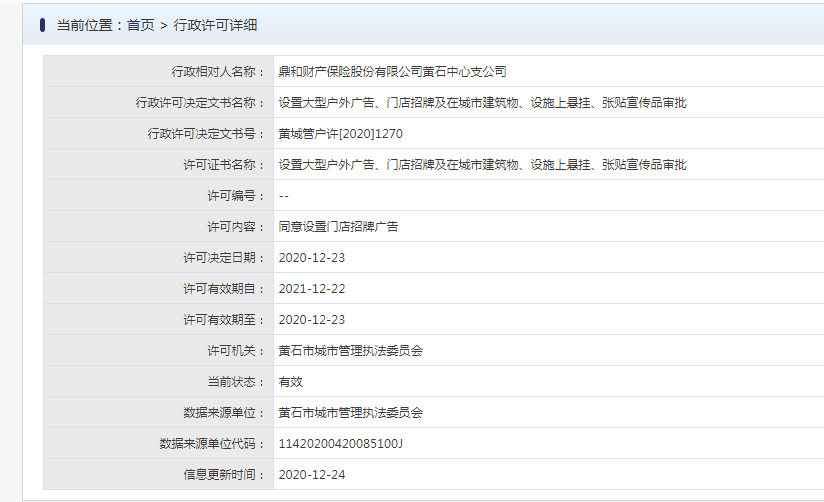Click the 许可有效期至 label
Image resolution: width=824 pixels, height=502 pixels.
pos(224,320)
